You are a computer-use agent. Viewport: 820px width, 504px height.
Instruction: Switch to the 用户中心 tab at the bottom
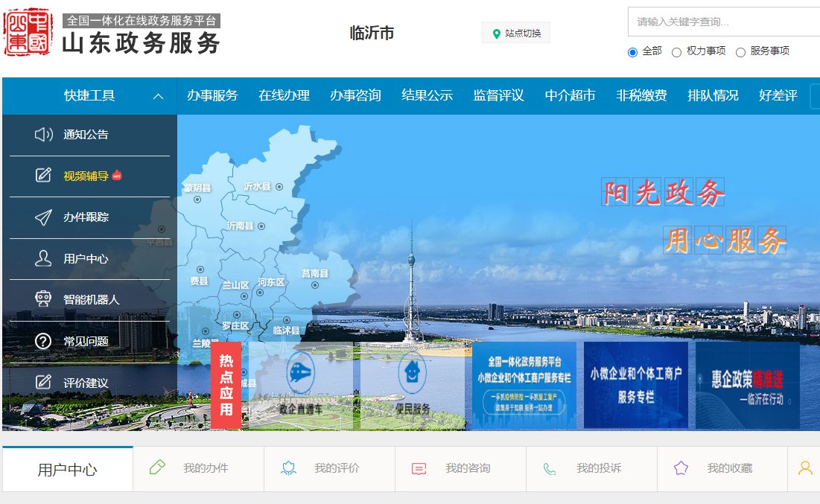[x=68, y=469]
